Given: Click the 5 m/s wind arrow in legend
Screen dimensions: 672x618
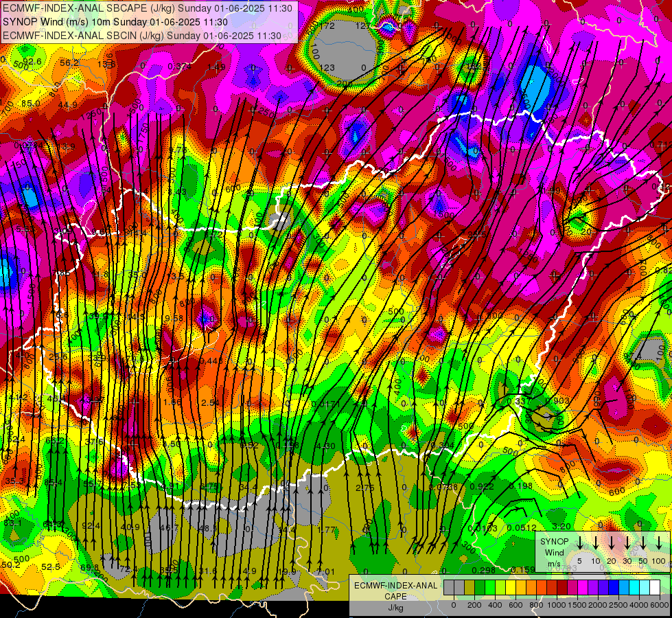Looking at the screenshot, I should [580, 543].
